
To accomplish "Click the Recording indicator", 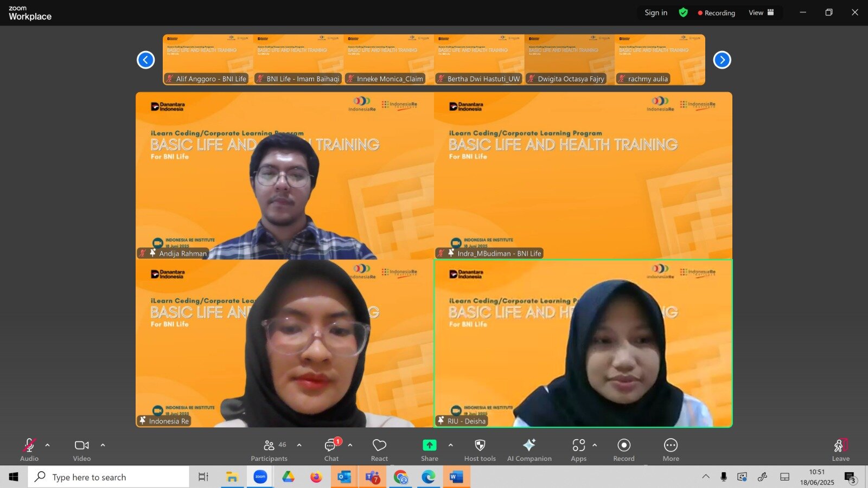I will coord(717,13).
